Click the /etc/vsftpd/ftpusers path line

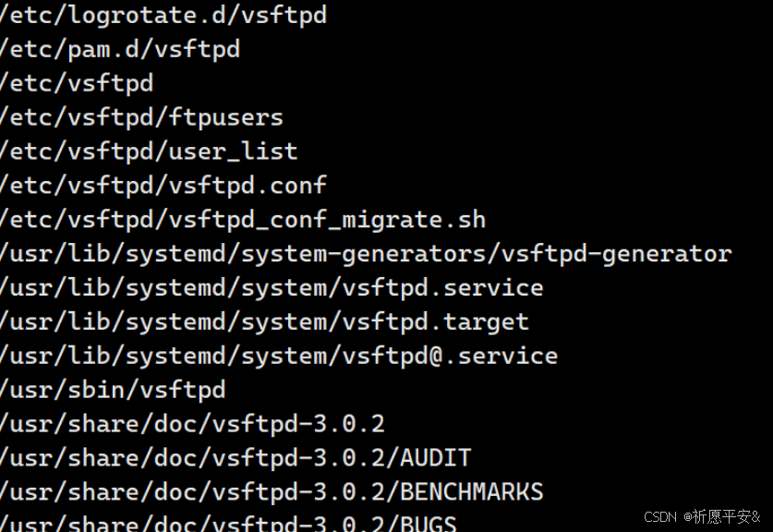click(141, 117)
